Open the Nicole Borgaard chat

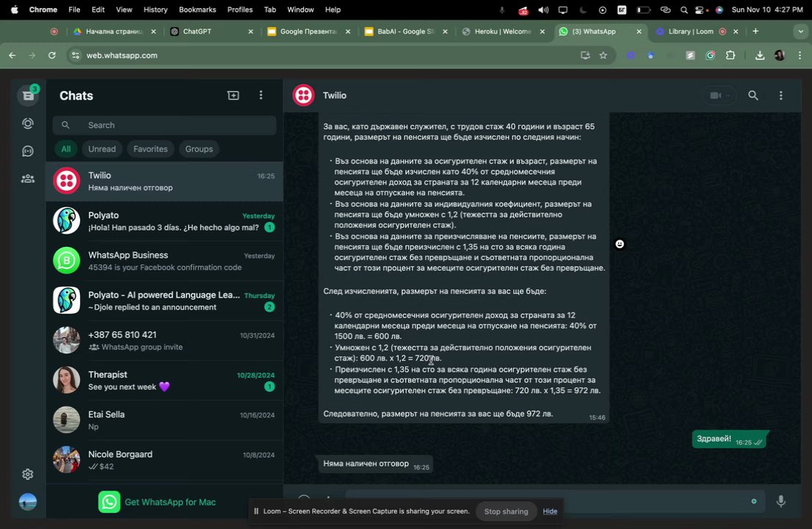pyautogui.click(x=164, y=460)
